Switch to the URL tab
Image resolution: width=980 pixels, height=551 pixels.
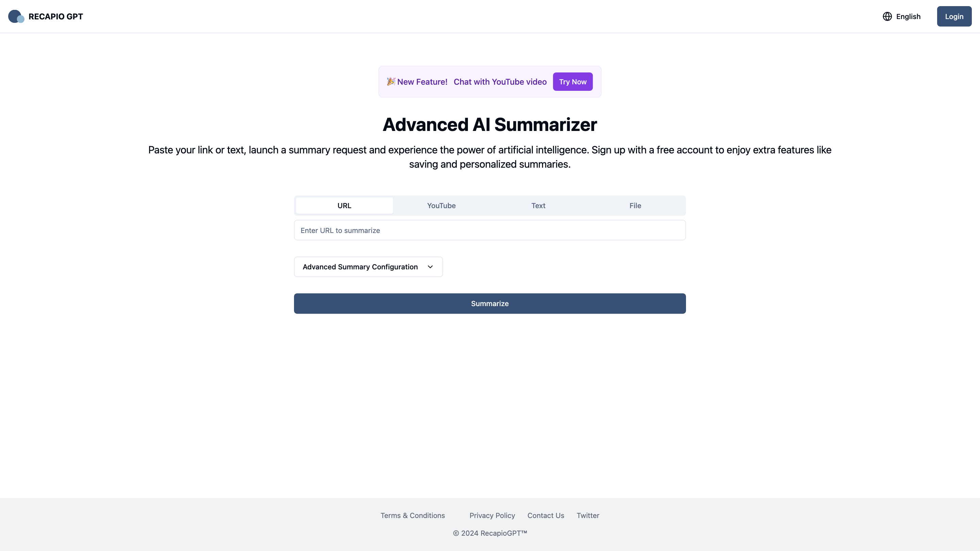pyautogui.click(x=344, y=206)
